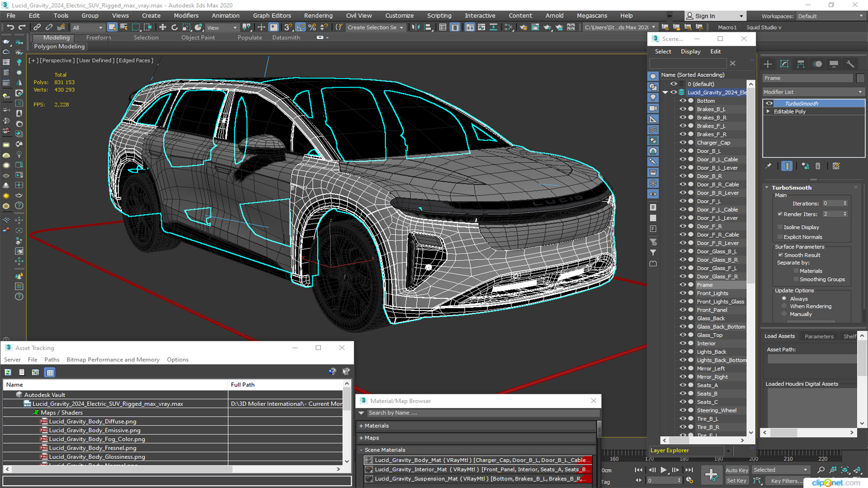Screen dimensions: 868x488
Task: Click the Set Keys large plus-key button
Action: point(711,475)
